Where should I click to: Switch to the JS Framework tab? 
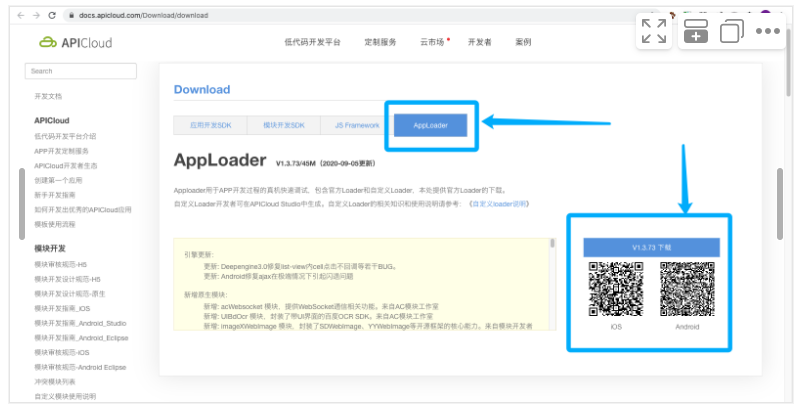pyautogui.click(x=357, y=126)
